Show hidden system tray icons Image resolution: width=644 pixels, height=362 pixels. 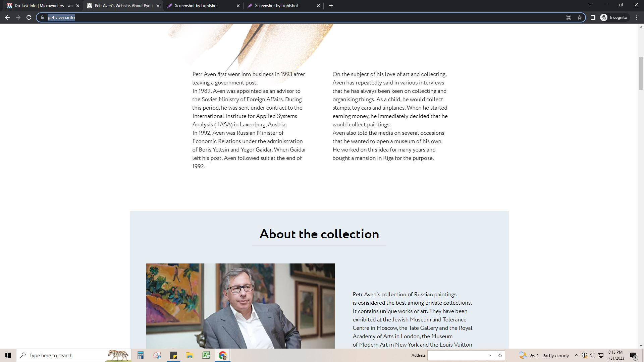(576, 355)
